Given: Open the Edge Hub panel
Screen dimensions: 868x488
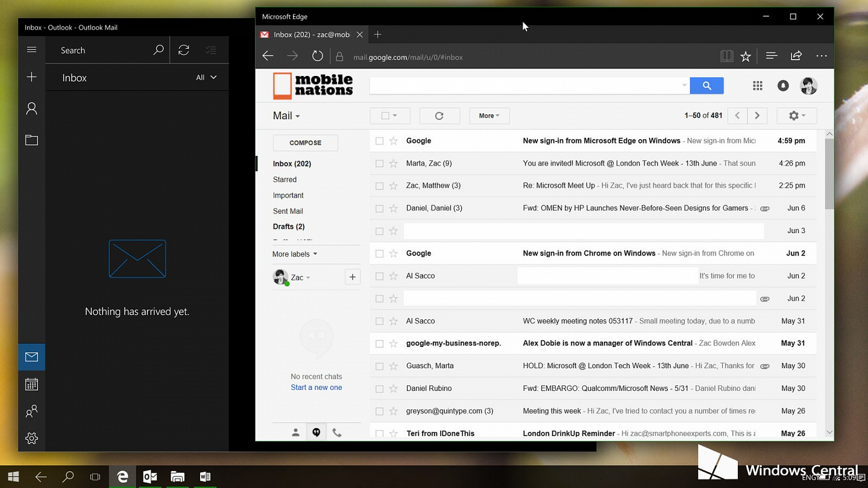Looking at the screenshot, I should 772,56.
